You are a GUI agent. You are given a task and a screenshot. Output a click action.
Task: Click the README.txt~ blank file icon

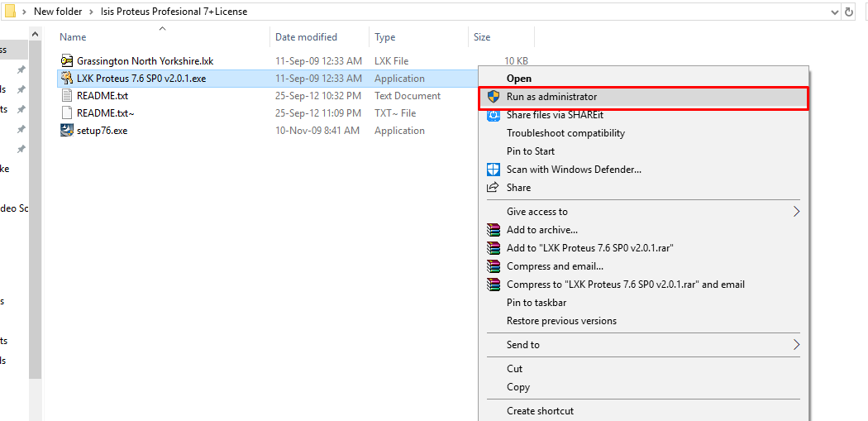point(67,113)
